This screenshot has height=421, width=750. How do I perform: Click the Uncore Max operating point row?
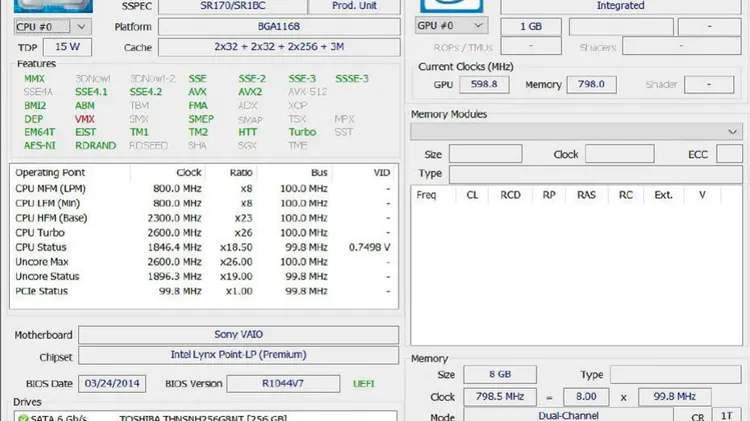(204, 262)
